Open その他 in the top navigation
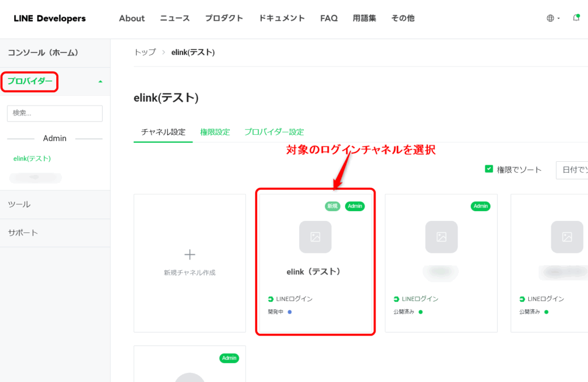 (403, 18)
